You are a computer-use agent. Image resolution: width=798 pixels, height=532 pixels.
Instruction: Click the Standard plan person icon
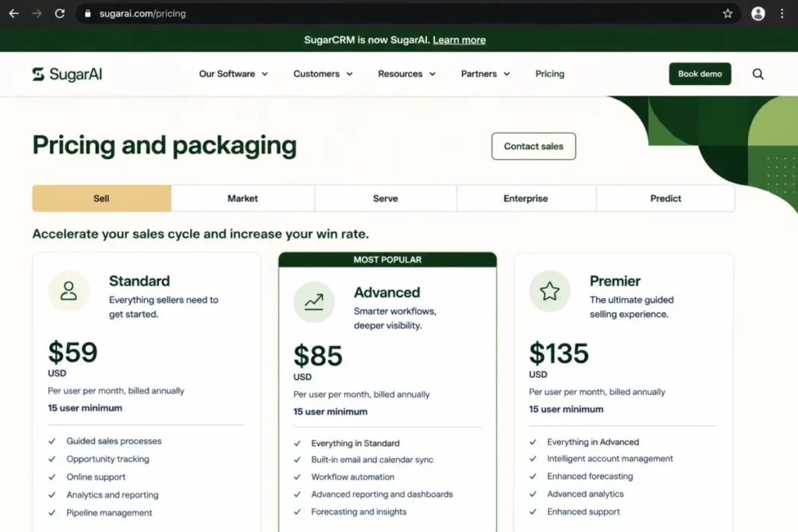tap(69, 291)
